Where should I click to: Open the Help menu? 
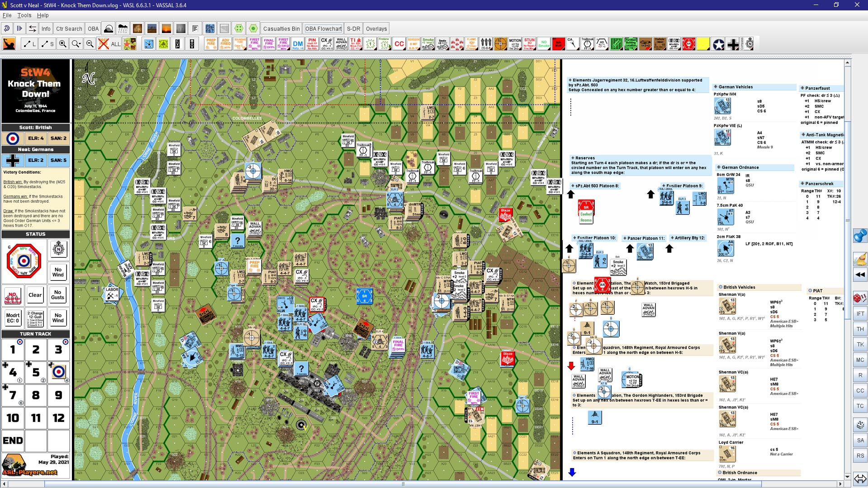pos(43,15)
